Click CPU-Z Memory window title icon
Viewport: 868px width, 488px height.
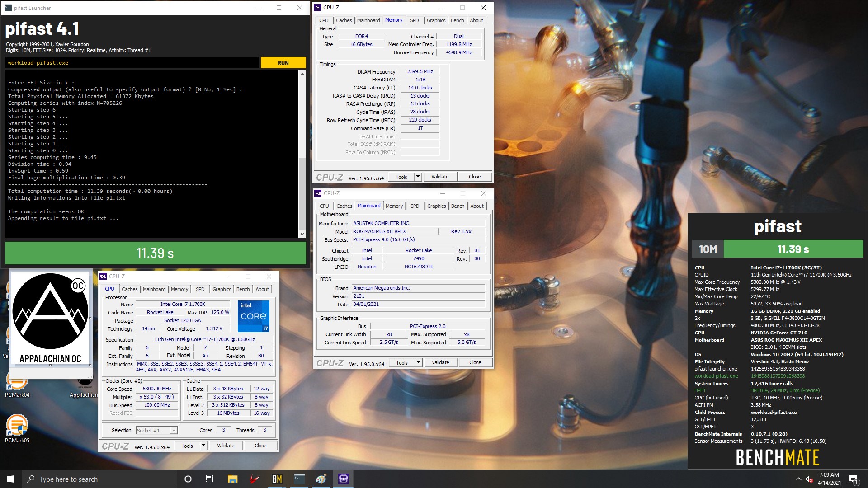coord(317,8)
